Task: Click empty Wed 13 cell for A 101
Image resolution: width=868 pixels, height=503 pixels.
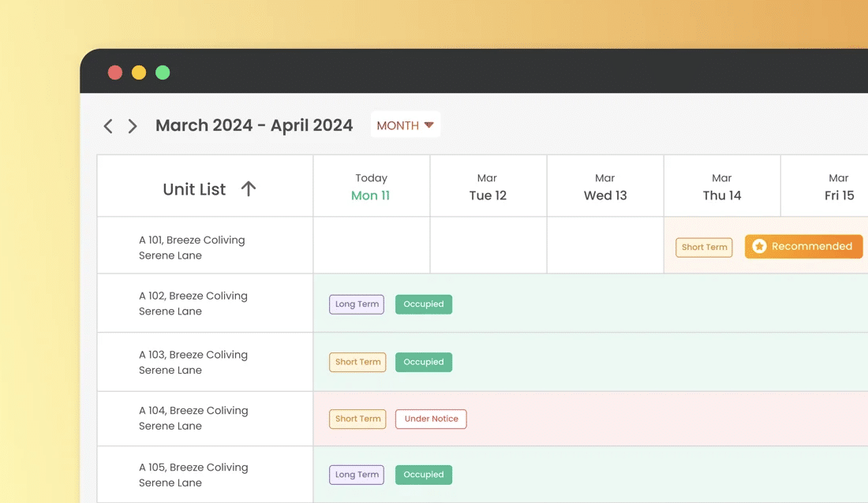Action: [x=605, y=245]
